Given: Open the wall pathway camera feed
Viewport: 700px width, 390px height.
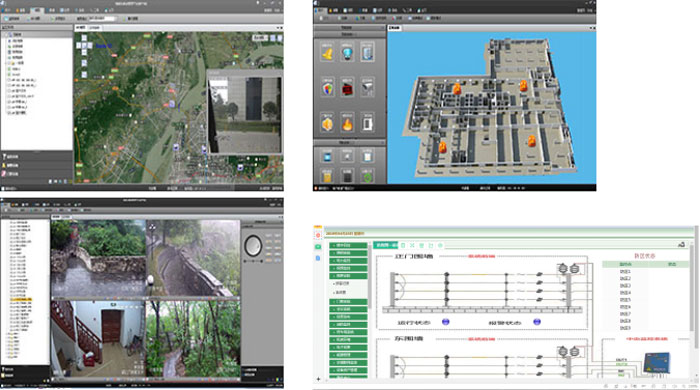Looking at the screenshot, I should (193, 258).
